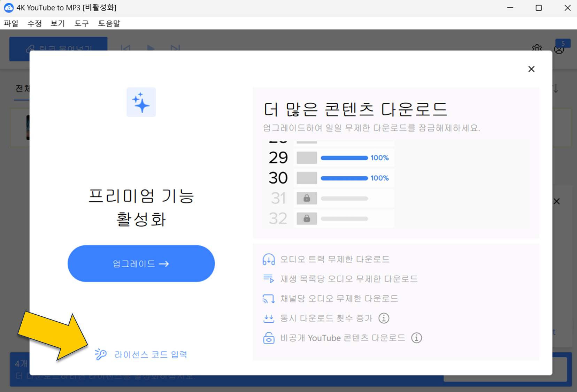Open the 수정 menu
Image resolution: width=577 pixels, height=392 pixels.
34,23
